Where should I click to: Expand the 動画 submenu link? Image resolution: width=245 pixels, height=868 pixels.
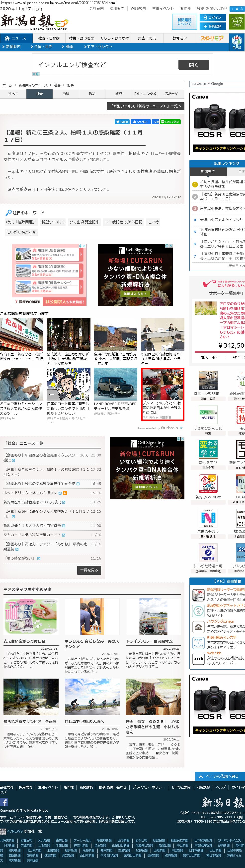68,47
